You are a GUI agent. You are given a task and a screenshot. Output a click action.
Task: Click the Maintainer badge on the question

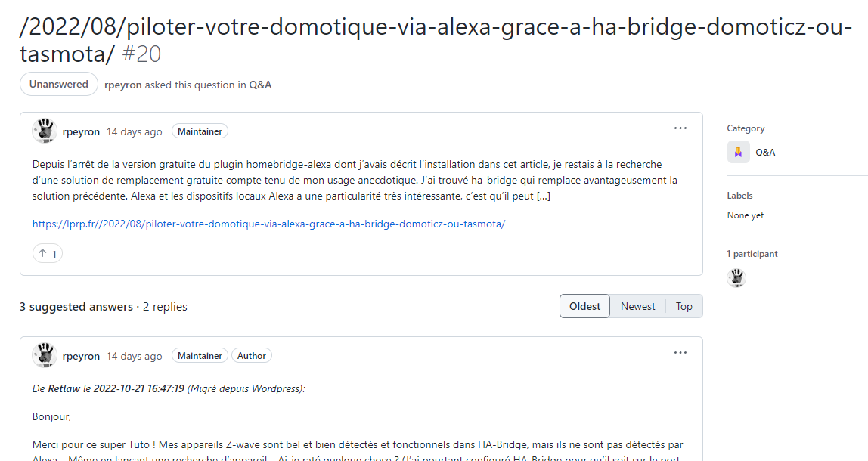[200, 131]
